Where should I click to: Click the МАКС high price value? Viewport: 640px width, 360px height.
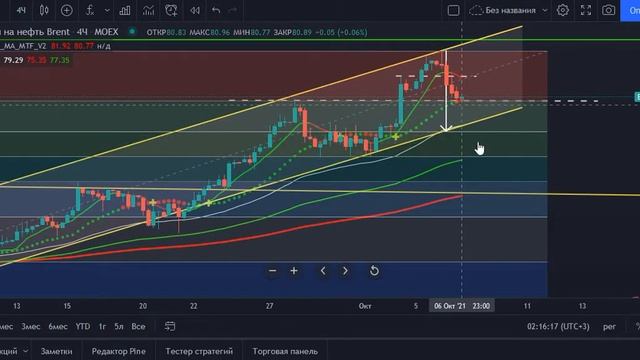click(x=220, y=32)
